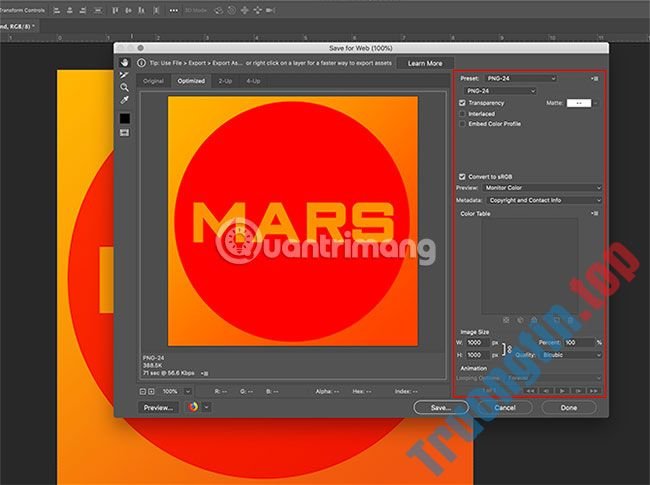650x485 pixels.
Task: Open the Metadata Copyright and Contact Info dropdown
Action: pos(544,200)
